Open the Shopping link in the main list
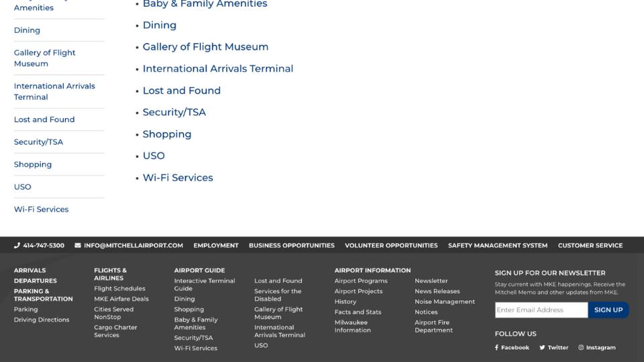This screenshot has width=644, height=362. point(167,134)
